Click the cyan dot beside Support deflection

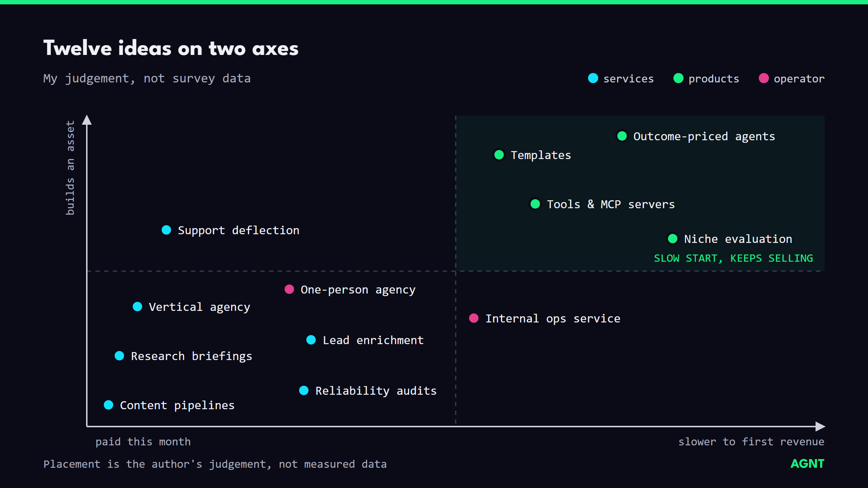166,230
